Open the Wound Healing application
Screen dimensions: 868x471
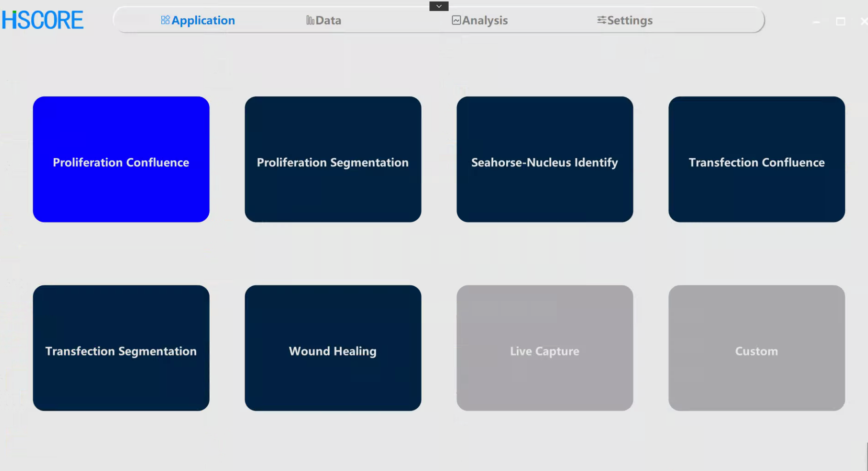[x=333, y=348]
